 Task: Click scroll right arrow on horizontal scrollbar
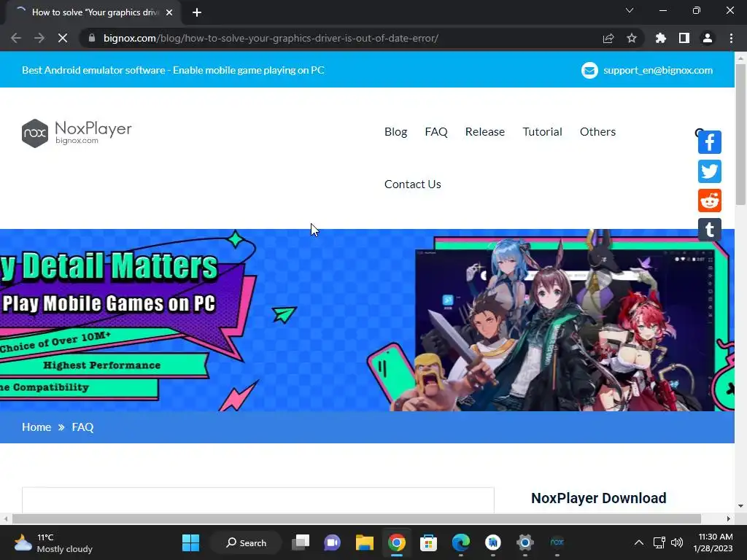click(729, 518)
